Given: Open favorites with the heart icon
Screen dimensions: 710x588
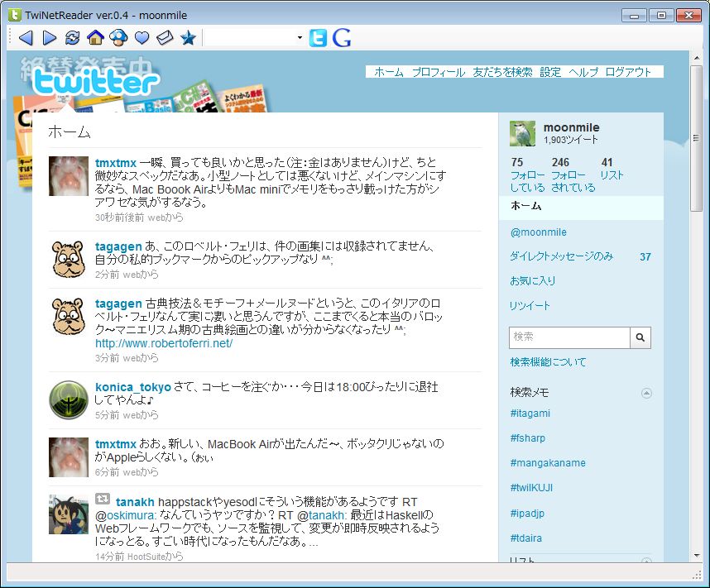Looking at the screenshot, I should tap(142, 38).
